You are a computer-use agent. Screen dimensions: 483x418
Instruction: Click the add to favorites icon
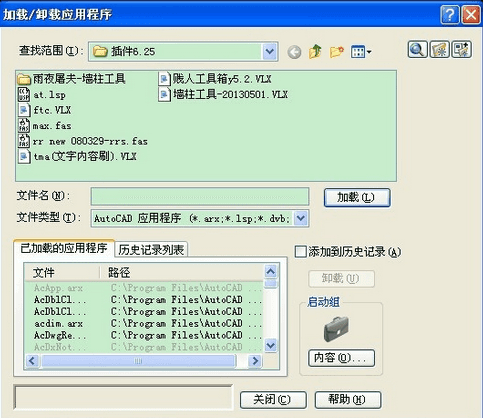point(462,50)
